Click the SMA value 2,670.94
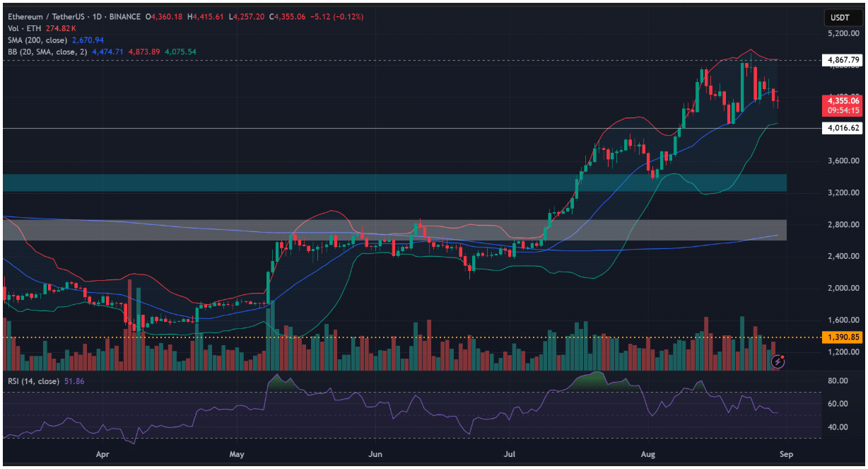868x469 pixels. coord(88,40)
